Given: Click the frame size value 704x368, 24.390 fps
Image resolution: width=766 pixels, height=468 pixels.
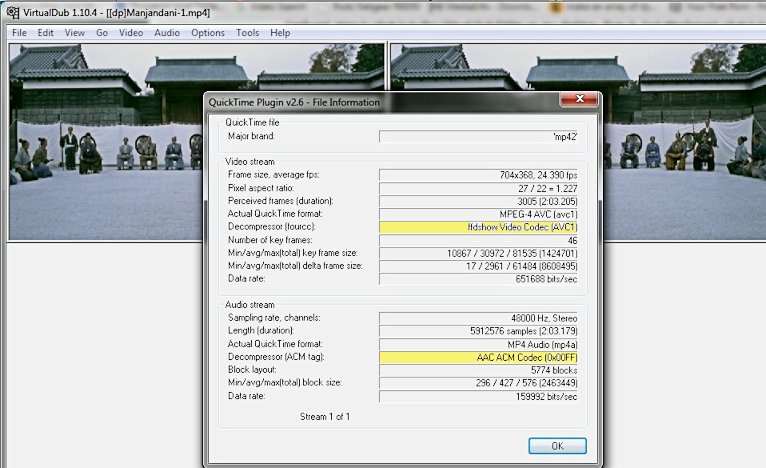Looking at the screenshot, I should [478, 175].
